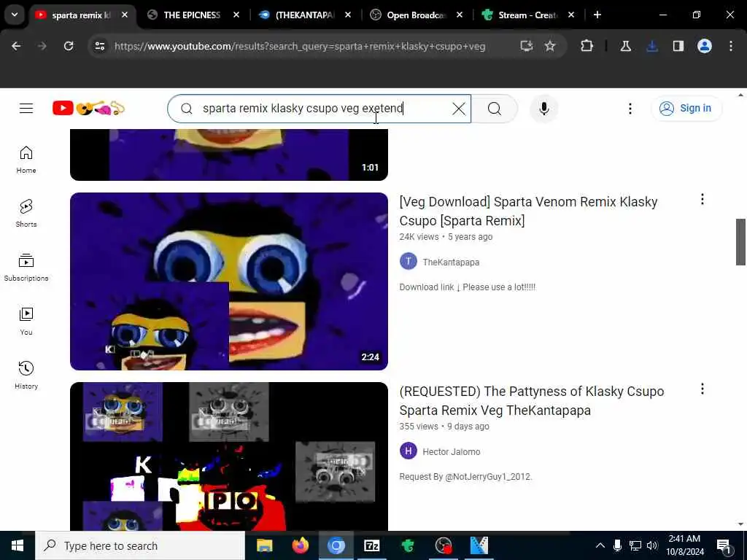Clear the search text with the X
This screenshot has width=747, height=560.
pos(459,109)
